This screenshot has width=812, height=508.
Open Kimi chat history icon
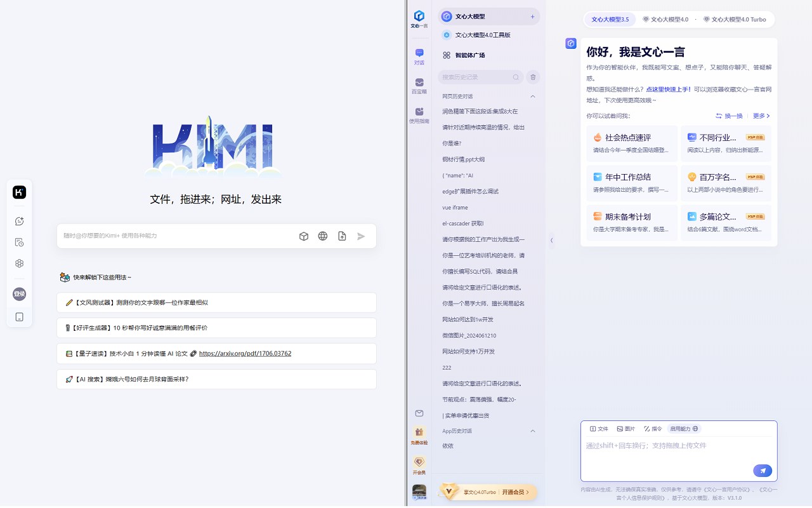pyautogui.click(x=20, y=242)
